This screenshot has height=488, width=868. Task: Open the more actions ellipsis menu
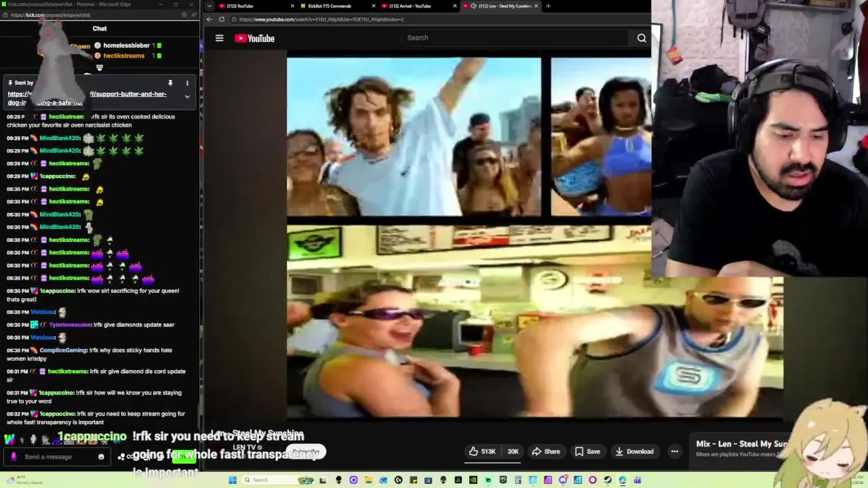coord(674,451)
